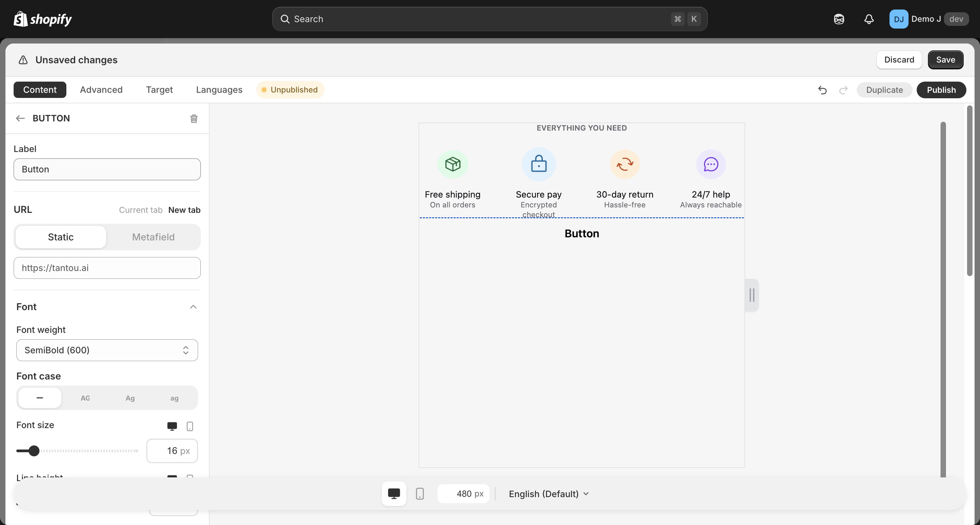Click the dev store badge
Image resolution: width=980 pixels, height=525 pixels.
coord(956,19)
